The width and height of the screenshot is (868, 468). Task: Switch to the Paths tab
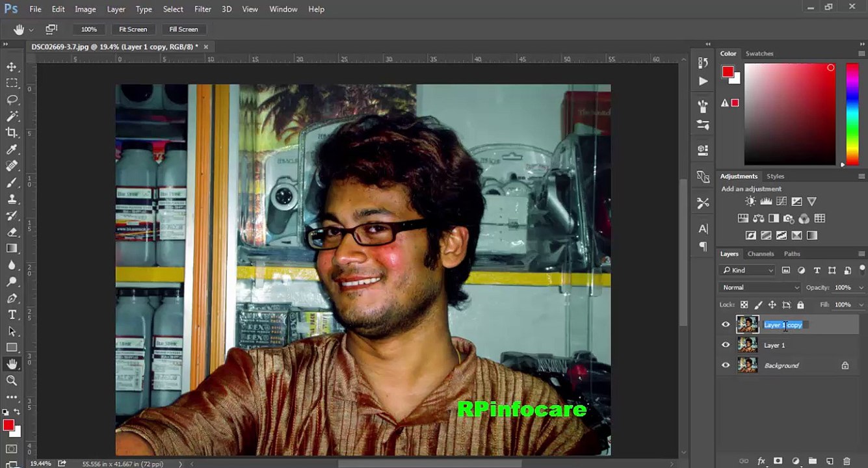[x=792, y=253]
